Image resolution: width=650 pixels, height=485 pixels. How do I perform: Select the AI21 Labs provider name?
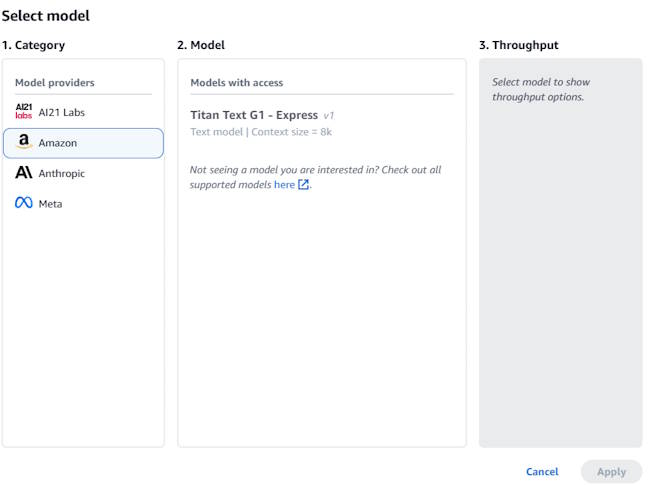[62, 112]
